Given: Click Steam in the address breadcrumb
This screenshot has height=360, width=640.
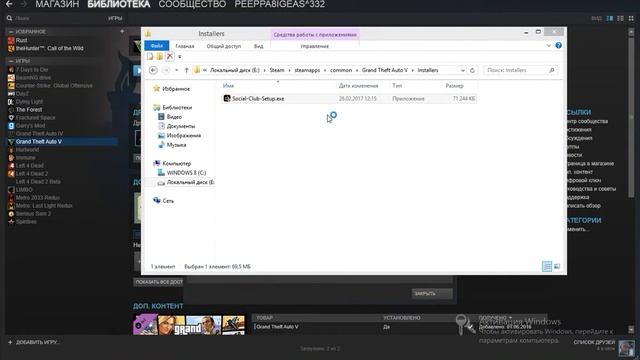Looking at the screenshot, I should tap(277, 70).
